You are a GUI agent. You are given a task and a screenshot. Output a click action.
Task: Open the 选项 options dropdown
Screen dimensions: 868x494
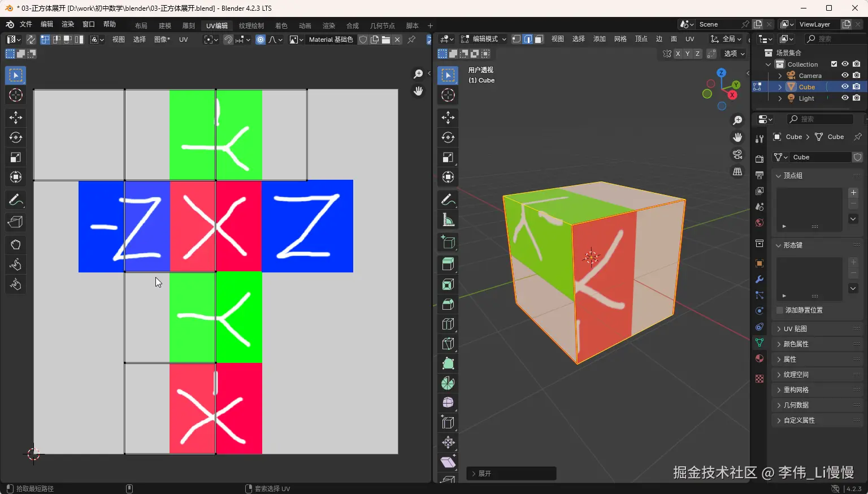tap(735, 54)
